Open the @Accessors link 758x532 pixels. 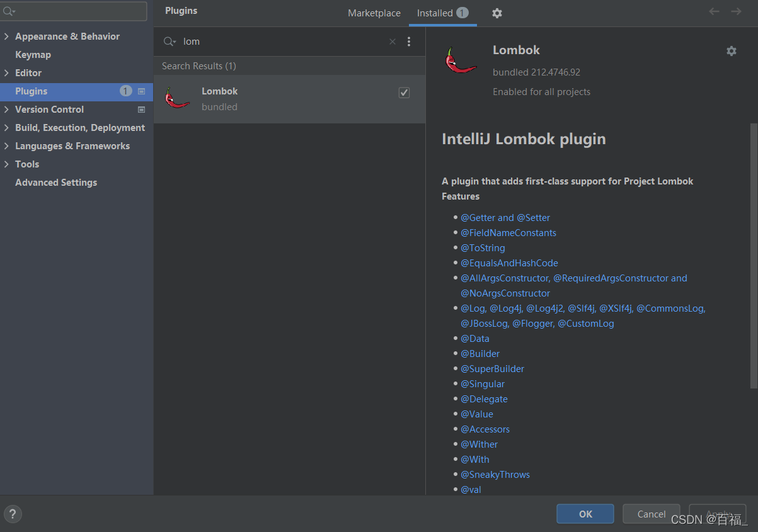(485, 429)
